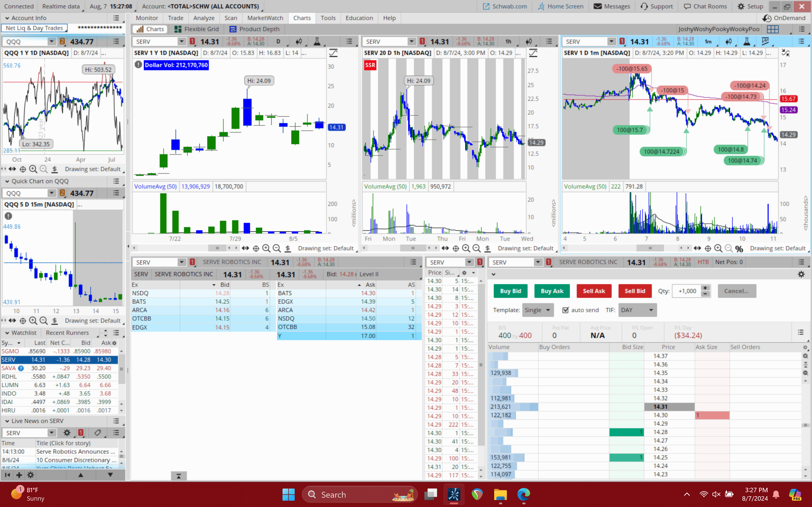The image size is (812, 507).
Task: Click the Buy Ask button
Action: click(552, 291)
